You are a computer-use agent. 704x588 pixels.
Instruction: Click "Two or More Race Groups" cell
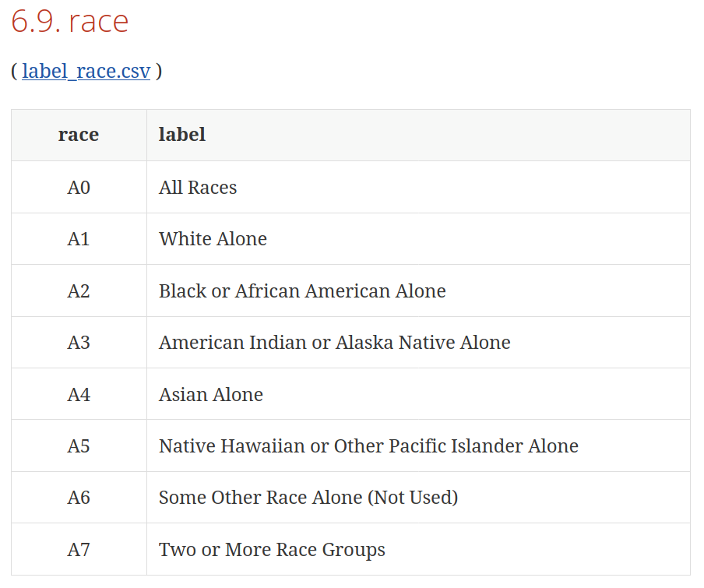point(272,549)
